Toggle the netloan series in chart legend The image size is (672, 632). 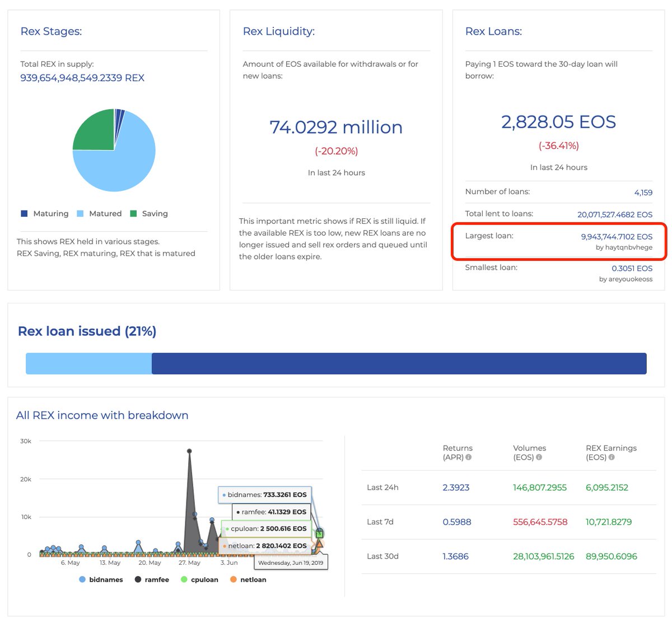pos(248,579)
